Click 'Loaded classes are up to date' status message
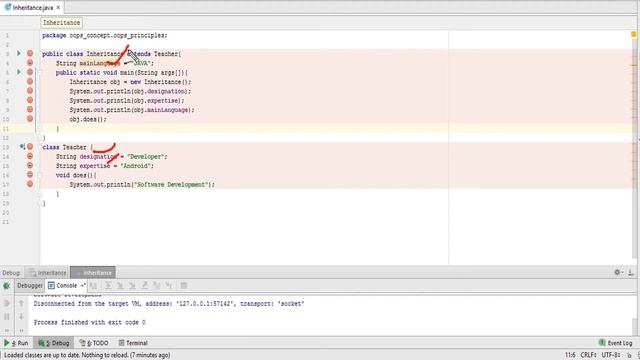 (87, 355)
